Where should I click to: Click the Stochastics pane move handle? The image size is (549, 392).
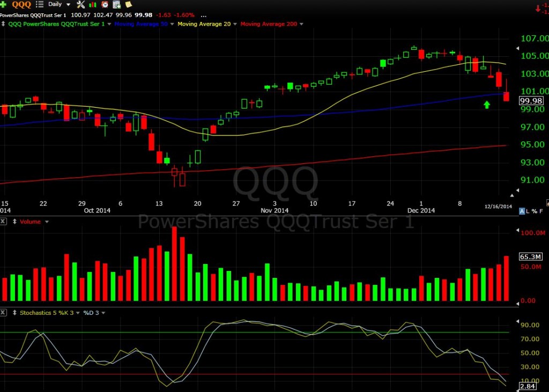tap(14, 313)
